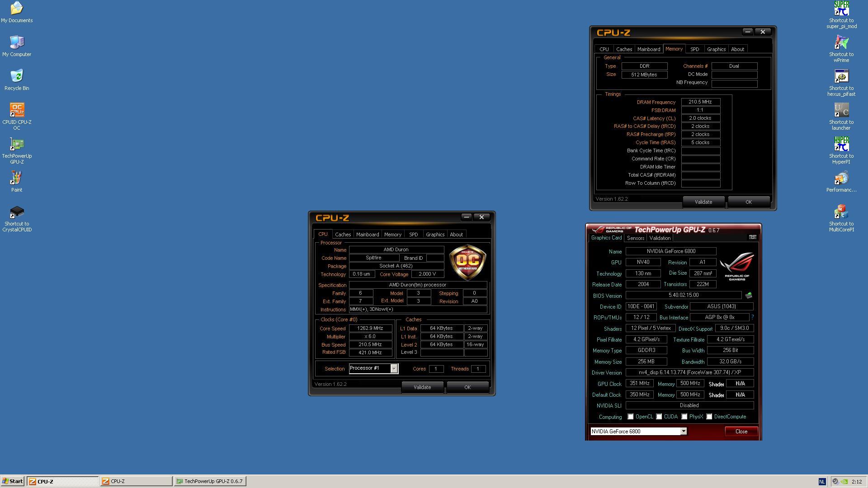Switch to Graphics tab in CPU-Z Memory window
The width and height of the screenshot is (868, 488).
(716, 49)
